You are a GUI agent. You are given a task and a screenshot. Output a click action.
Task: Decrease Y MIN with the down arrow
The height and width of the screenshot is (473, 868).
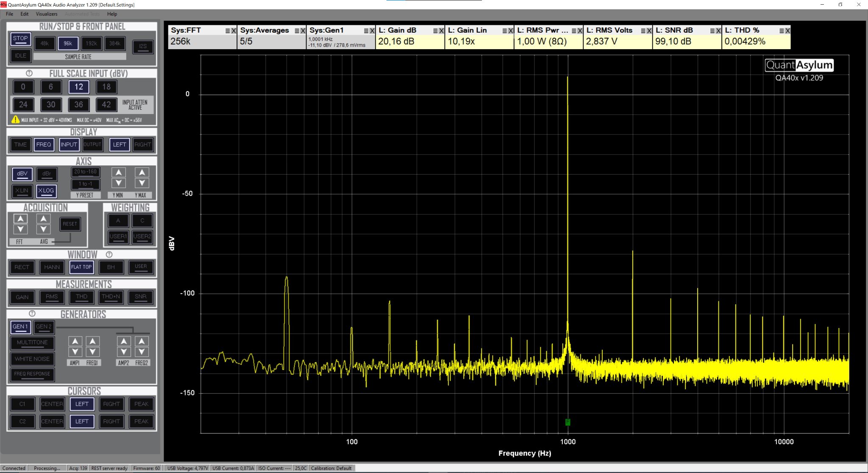coord(119,183)
